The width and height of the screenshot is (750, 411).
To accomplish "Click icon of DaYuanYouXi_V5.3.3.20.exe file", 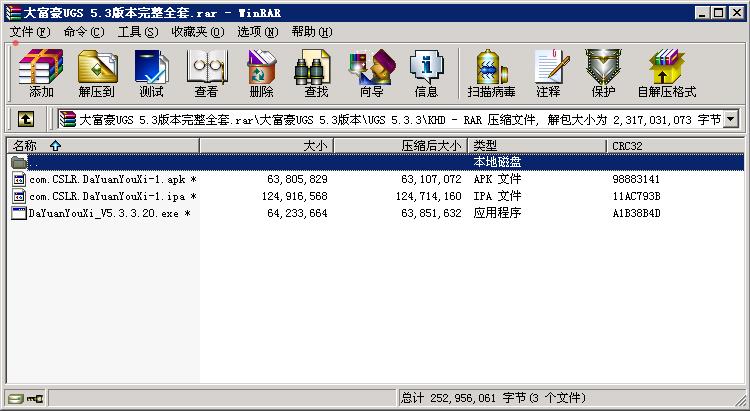I will [x=19, y=213].
